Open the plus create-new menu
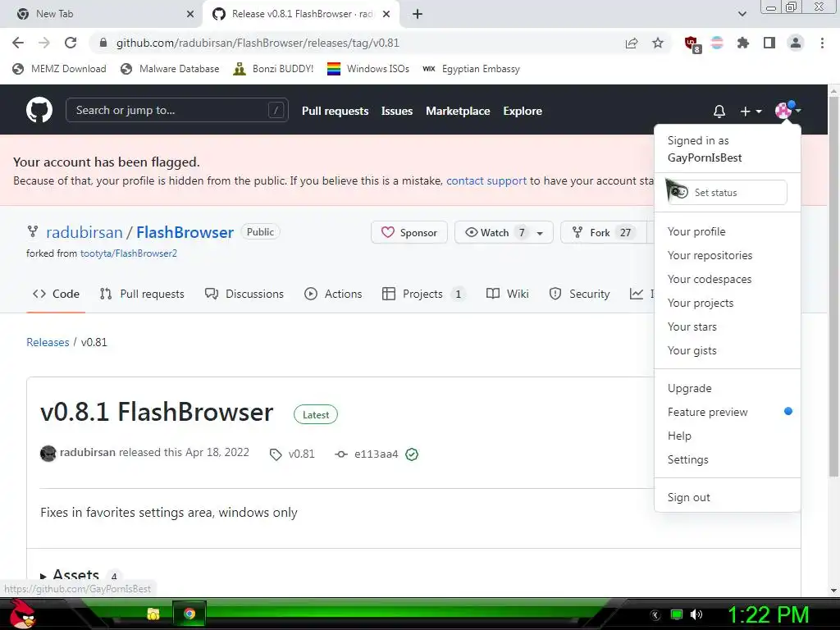The height and width of the screenshot is (630, 840). (751, 111)
